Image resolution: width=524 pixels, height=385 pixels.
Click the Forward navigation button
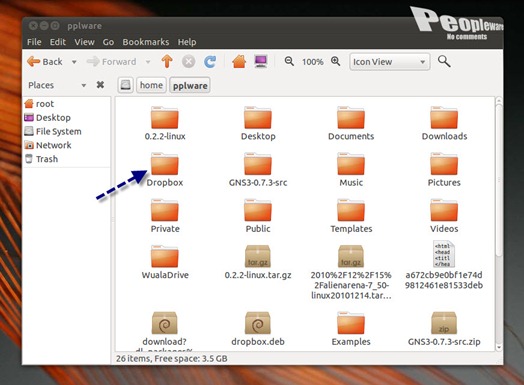point(111,62)
